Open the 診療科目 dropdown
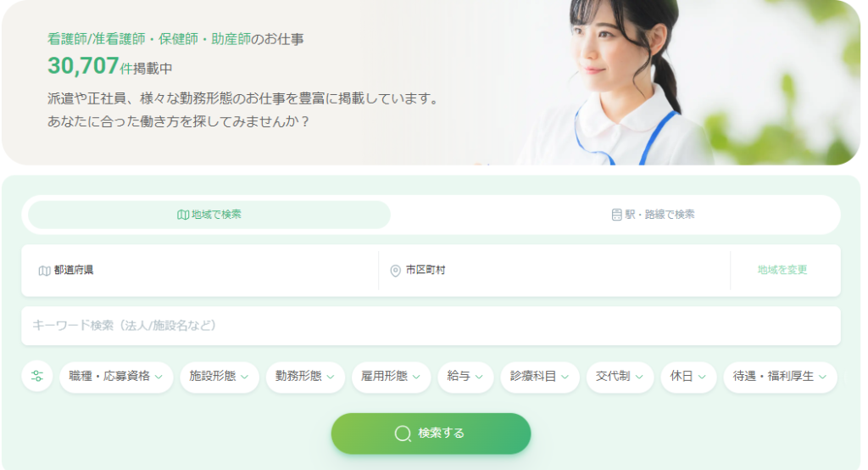This screenshot has width=868, height=470. (540, 377)
